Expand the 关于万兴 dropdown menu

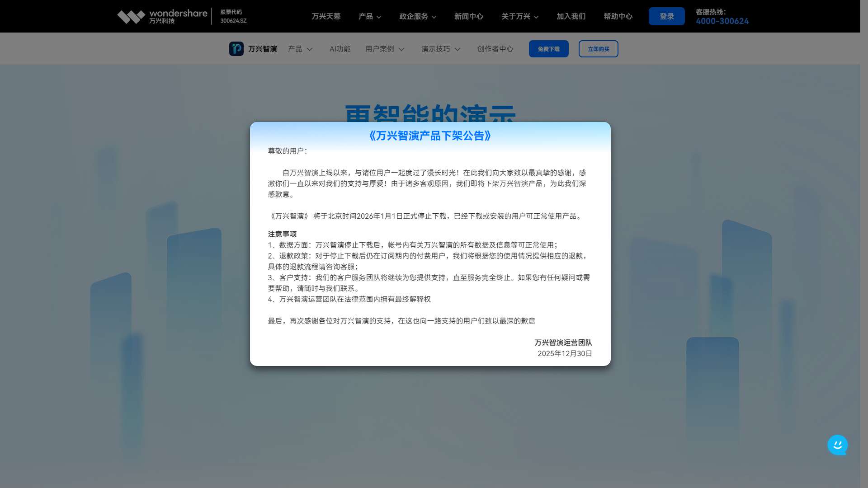point(520,16)
